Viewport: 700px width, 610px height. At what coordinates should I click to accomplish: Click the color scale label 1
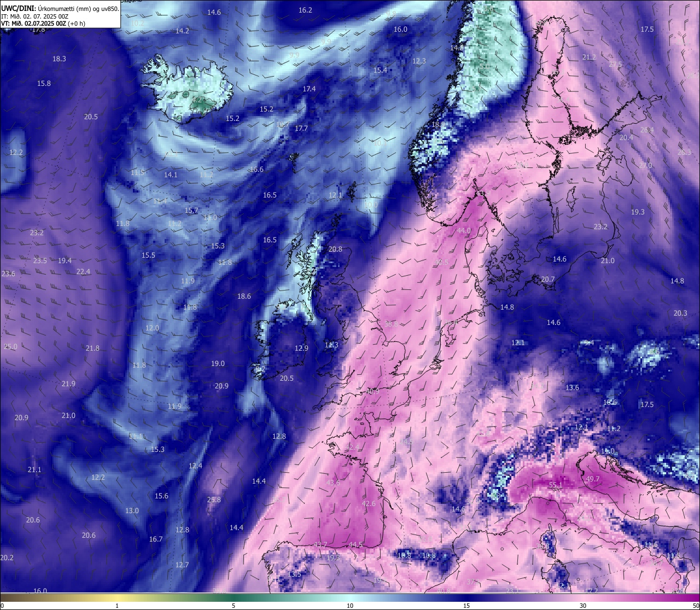pos(117,606)
